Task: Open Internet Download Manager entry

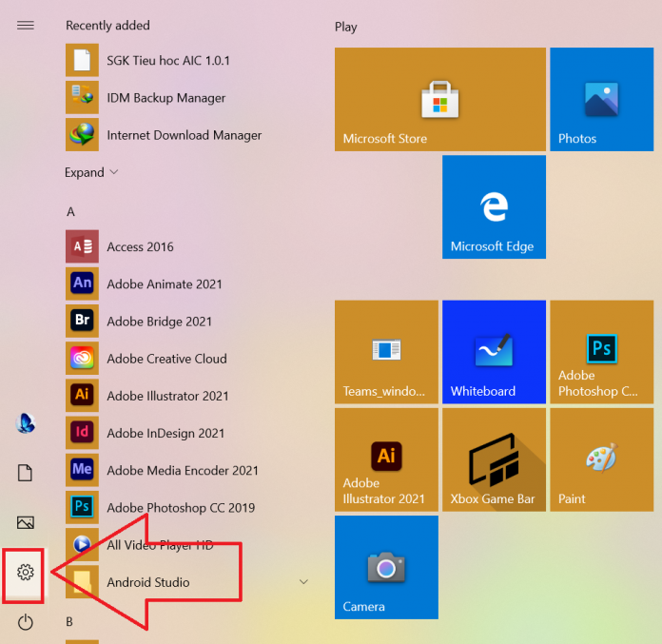Action: (x=184, y=135)
